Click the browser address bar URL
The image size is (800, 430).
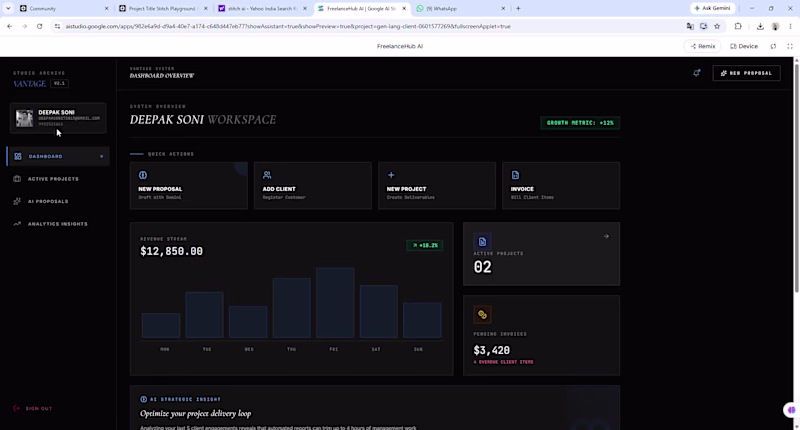tap(288, 26)
